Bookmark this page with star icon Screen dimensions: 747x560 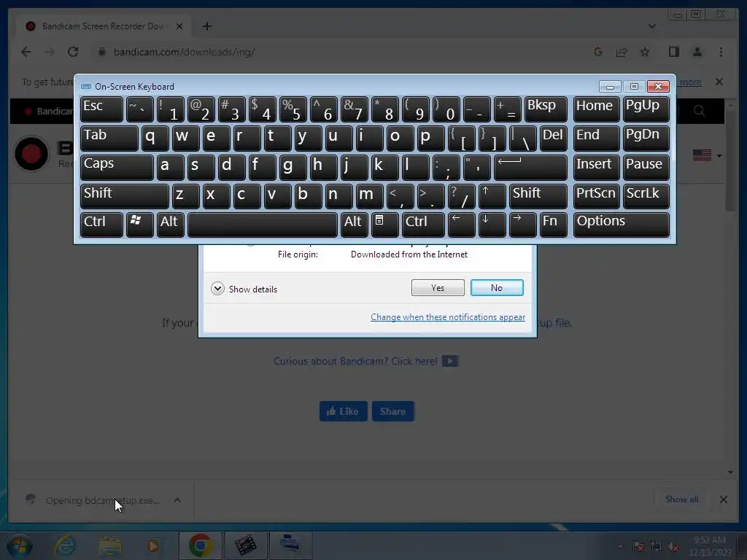tap(645, 52)
